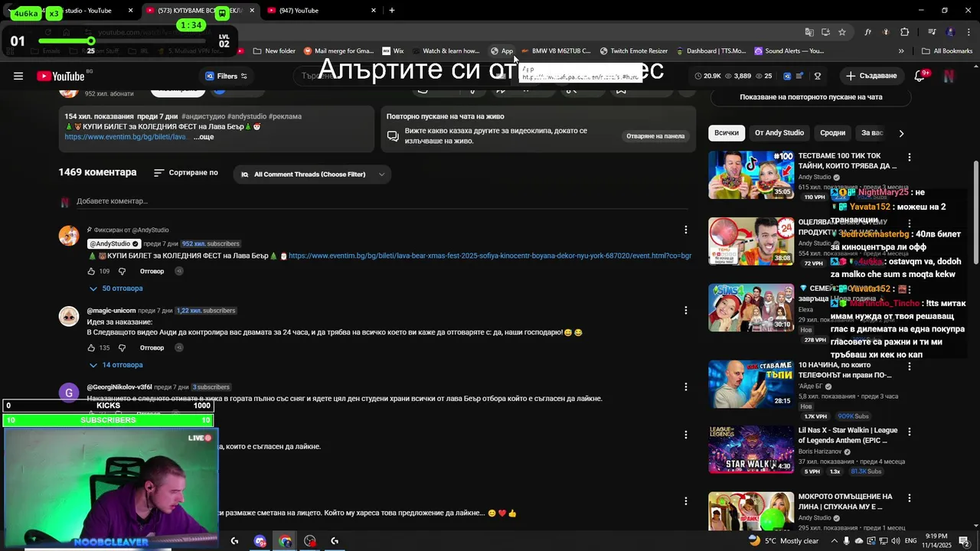This screenshot has width=980, height=551.
Task: Open ТЕСТВАМЕ 100 ТИК ТОК video thumbnail
Action: click(x=751, y=175)
